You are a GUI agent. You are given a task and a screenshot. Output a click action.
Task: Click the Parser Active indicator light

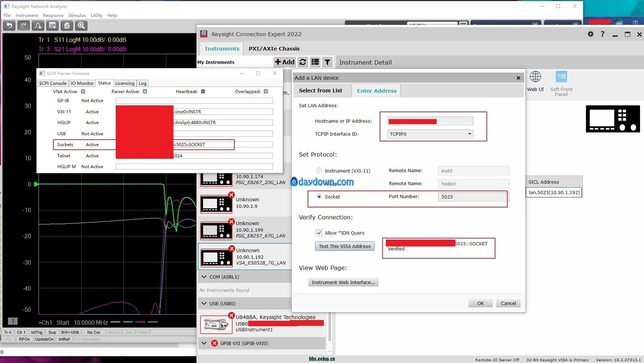(x=145, y=91)
